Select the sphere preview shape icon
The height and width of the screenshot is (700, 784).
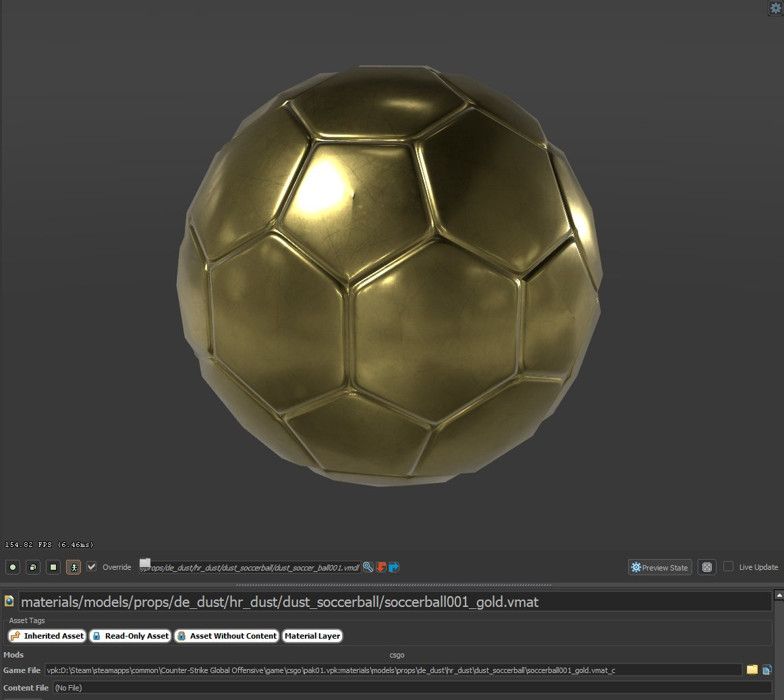12,567
